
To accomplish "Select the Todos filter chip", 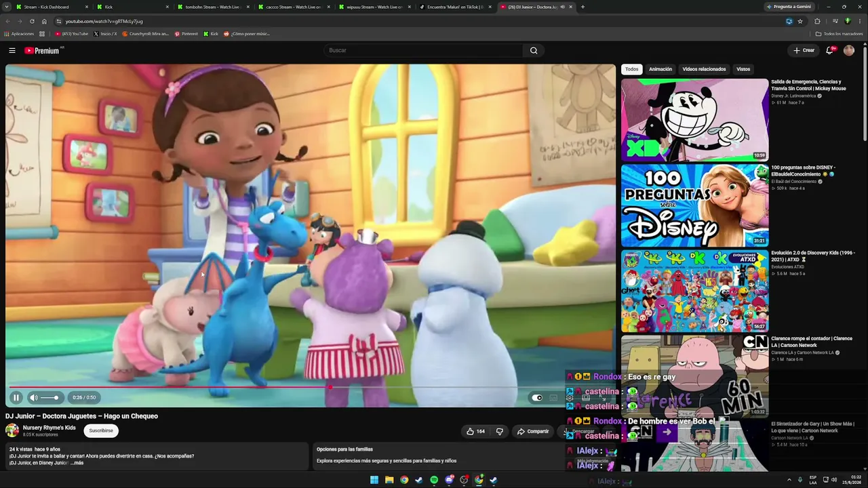I will [632, 69].
